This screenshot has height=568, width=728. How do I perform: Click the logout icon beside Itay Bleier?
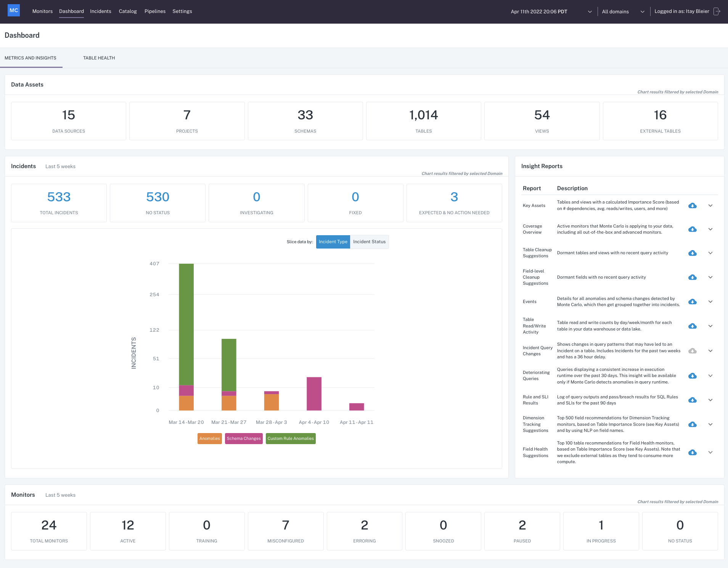717,11
